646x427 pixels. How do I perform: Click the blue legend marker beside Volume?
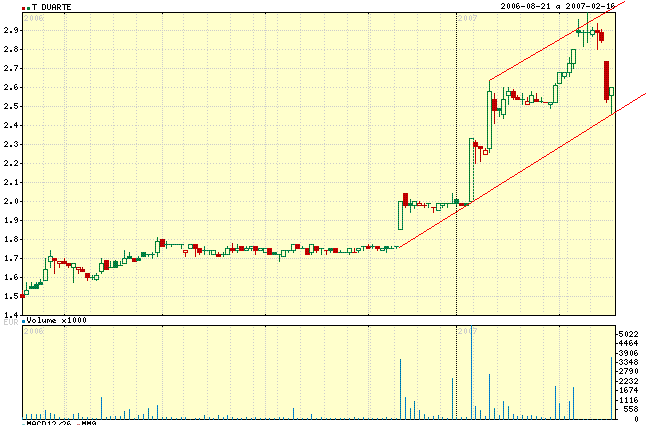[x=24, y=321]
